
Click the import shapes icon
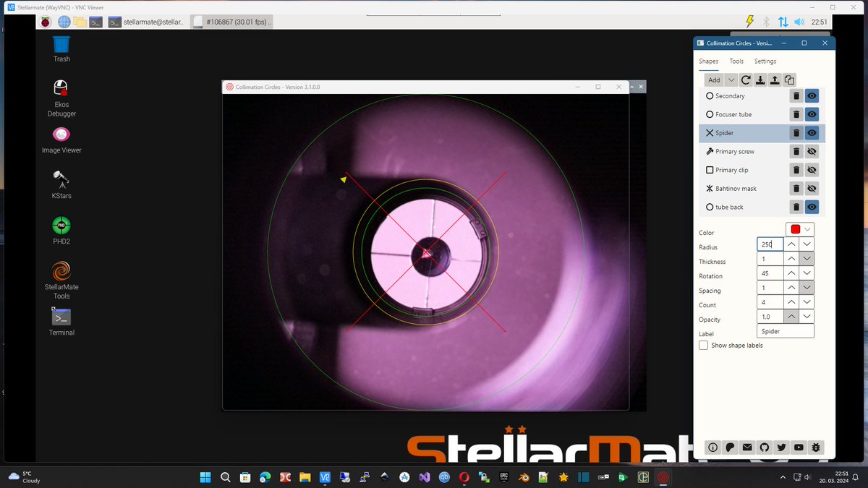pyautogui.click(x=760, y=80)
